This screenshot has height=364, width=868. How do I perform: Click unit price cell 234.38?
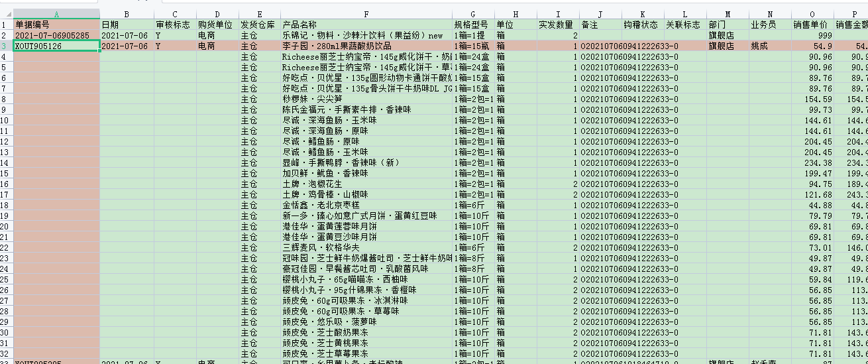pyautogui.click(x=813, y=162)
